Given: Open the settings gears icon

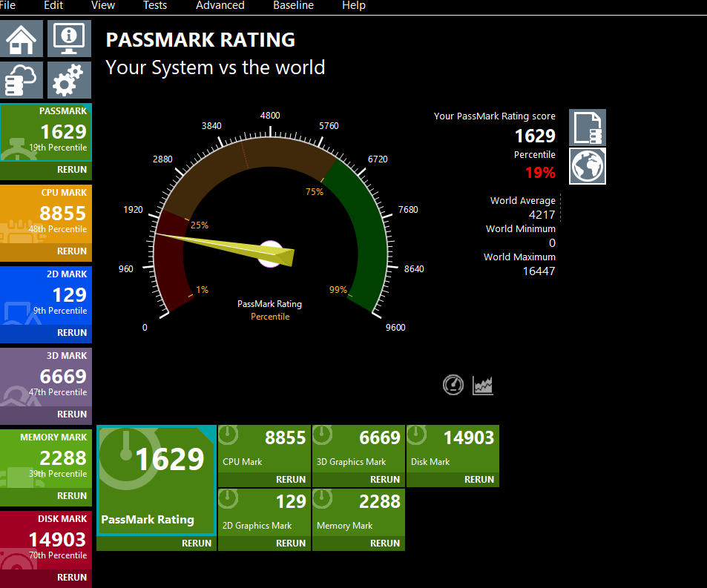Looking at the screenshot, I should point(69,80).
